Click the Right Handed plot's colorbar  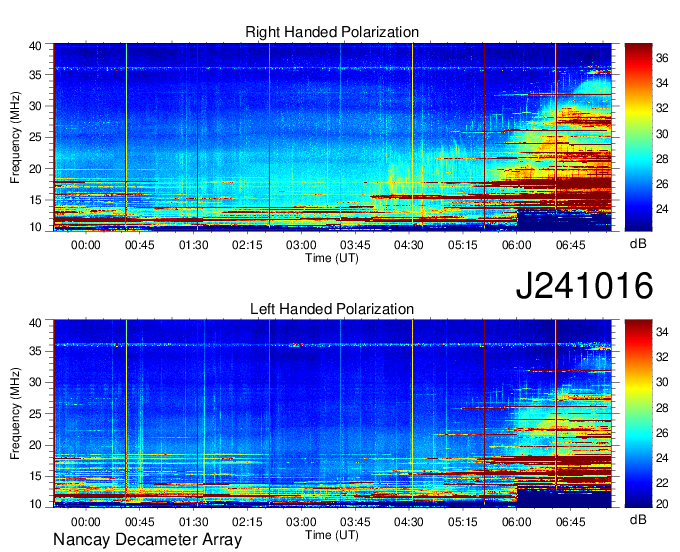point(638,137)
